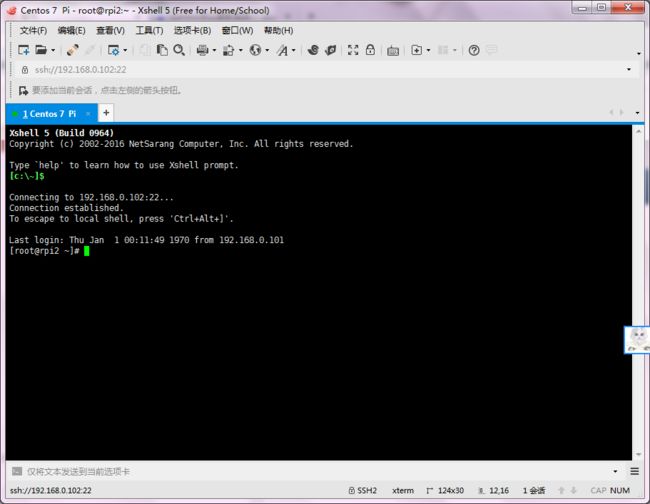Click the add current session arrow button
650x504 pixels.
pos(23,90)
